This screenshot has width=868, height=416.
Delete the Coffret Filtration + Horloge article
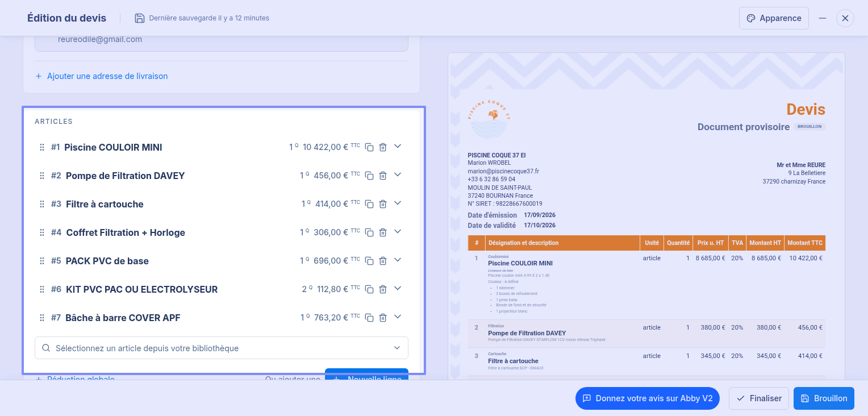[383, 232]
